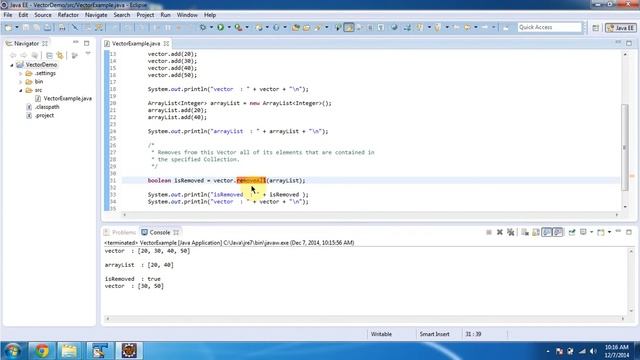Click Clear Console icon

click(525, 232)
